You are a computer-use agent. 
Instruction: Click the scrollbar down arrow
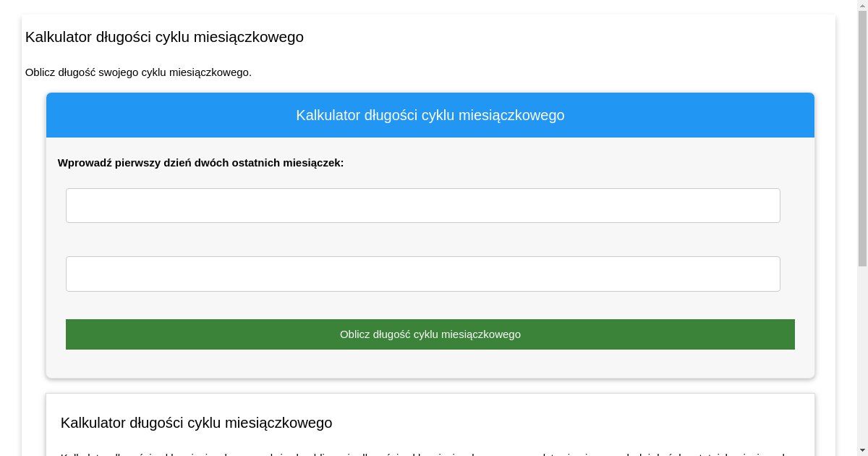pos(861,449)
